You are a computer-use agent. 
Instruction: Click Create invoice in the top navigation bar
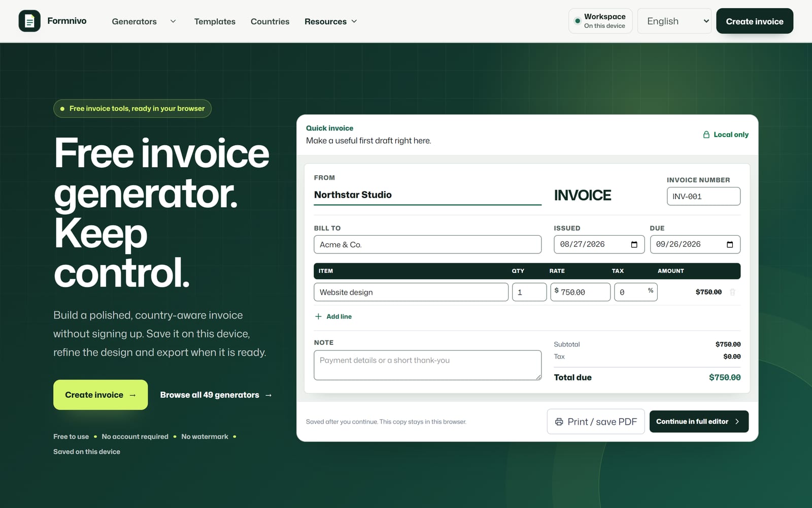pos(755,21)
